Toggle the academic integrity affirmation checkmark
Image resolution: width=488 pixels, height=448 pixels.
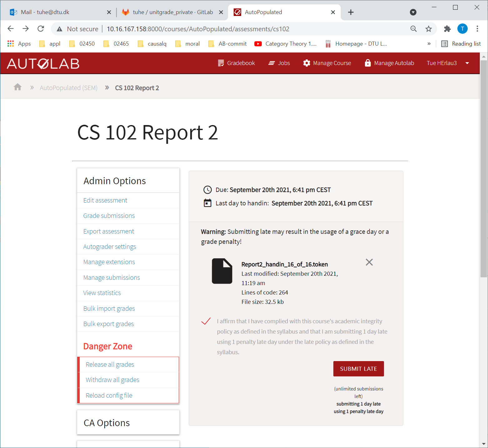point(206,321)
